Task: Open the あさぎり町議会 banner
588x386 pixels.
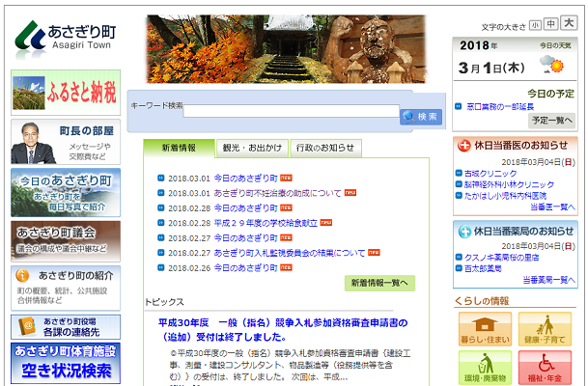Action: point(66,241)
